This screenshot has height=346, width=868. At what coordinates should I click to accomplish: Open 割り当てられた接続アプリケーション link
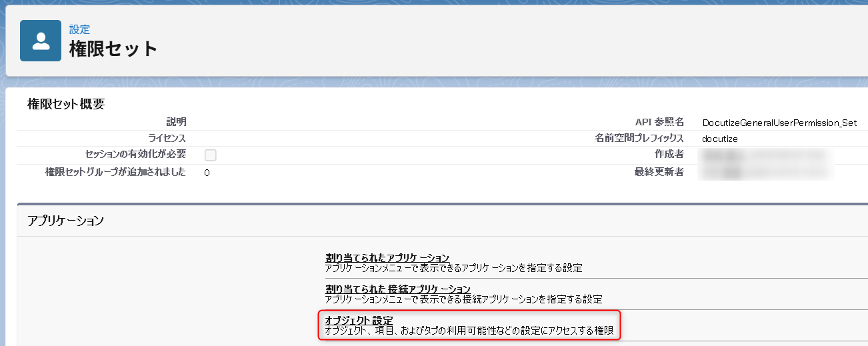(x=397, y=289)
